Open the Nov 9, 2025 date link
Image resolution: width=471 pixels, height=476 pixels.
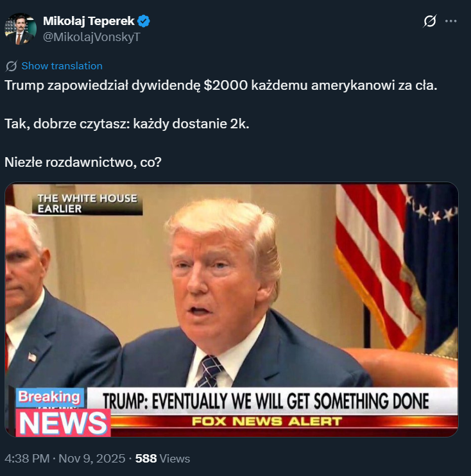pyautogui.click(x=92, y=459)
